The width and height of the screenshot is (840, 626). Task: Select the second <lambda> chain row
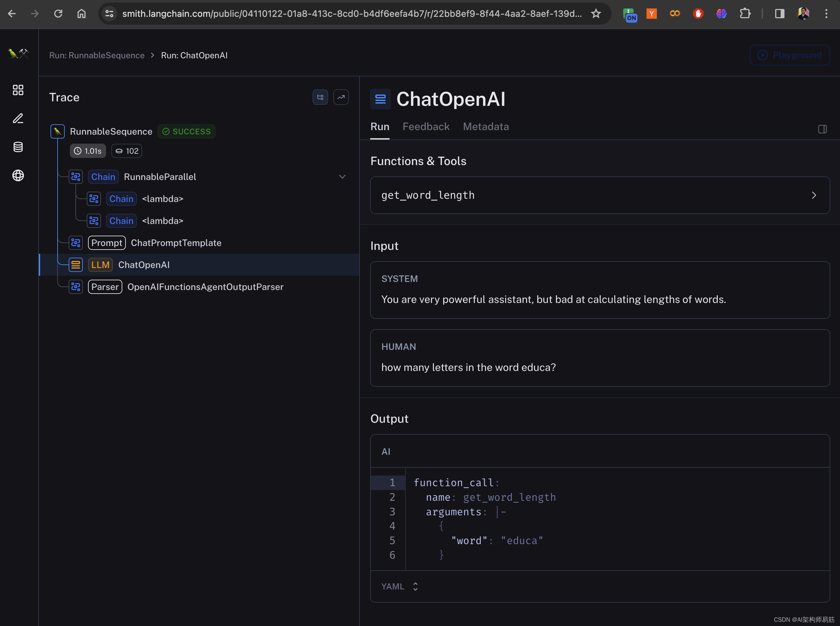click(199, 221)
